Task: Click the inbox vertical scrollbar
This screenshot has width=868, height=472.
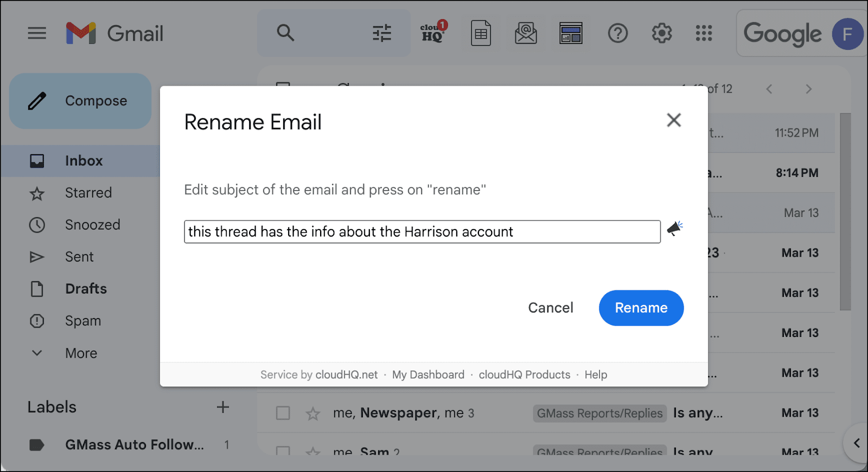Action: [845, 212]
